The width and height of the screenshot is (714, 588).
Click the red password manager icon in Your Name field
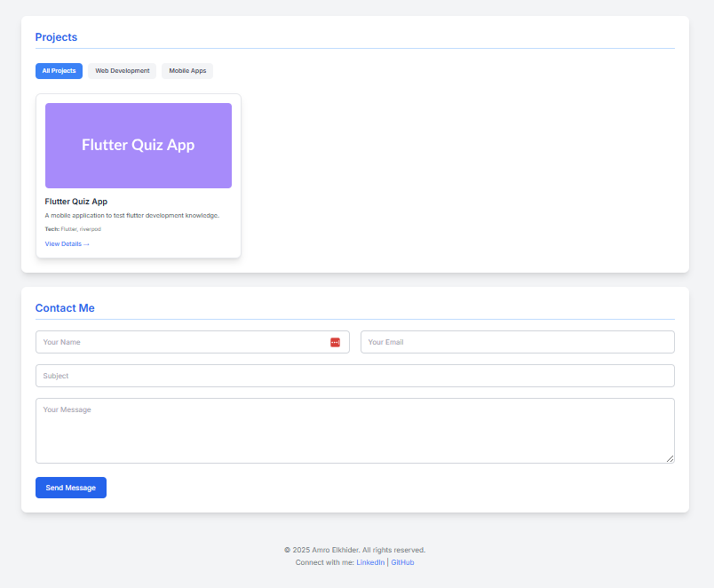(335, 342)
